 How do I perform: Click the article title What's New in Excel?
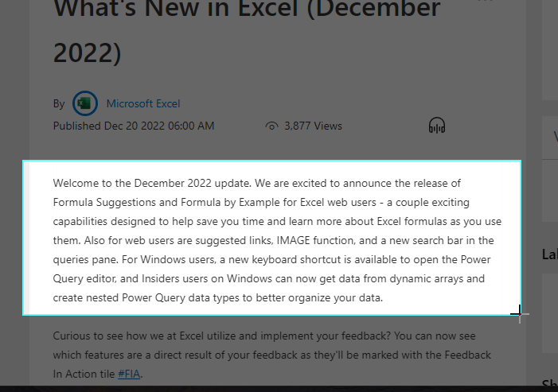click(x=247, y=30)
